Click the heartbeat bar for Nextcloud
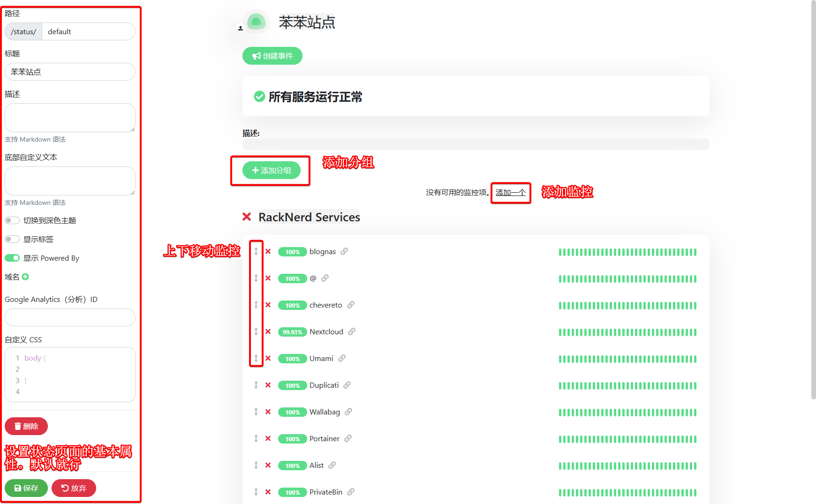 (x=627, y=332)
